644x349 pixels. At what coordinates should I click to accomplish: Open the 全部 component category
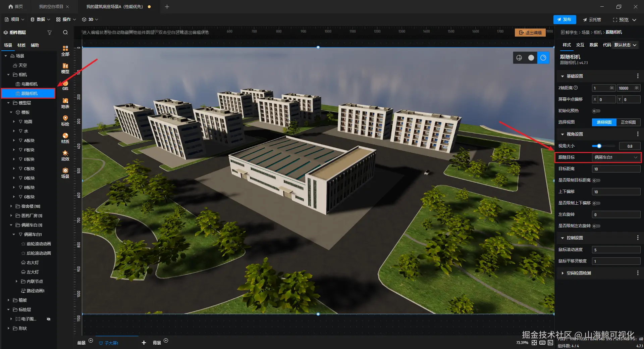[65, 51]
